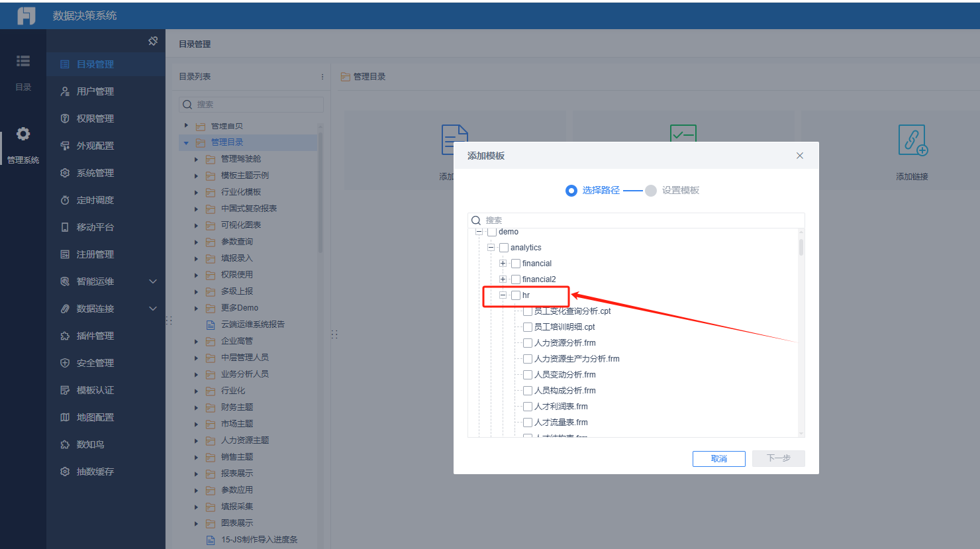Click the pin sidebar icon
The height and width of the screenshot is (549, 980).
(153, 41)
